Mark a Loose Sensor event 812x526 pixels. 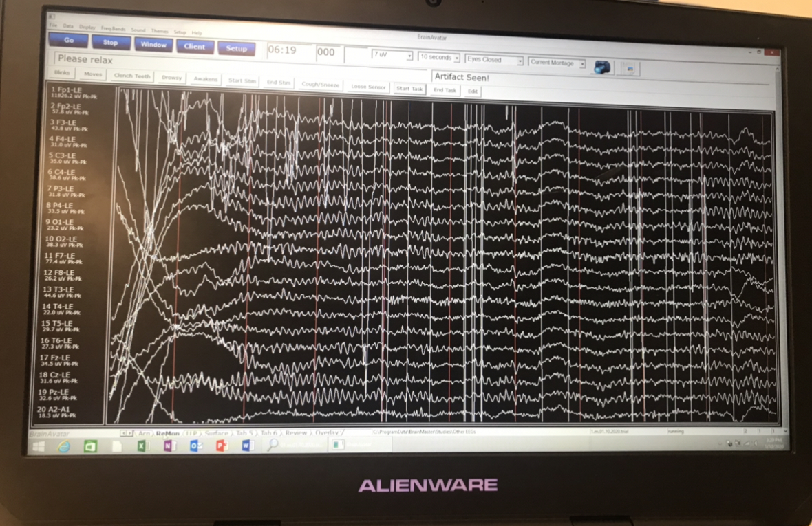(368, 87)
